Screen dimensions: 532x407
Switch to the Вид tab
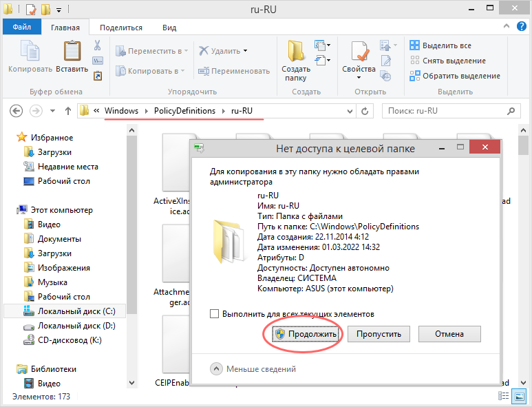169,28
